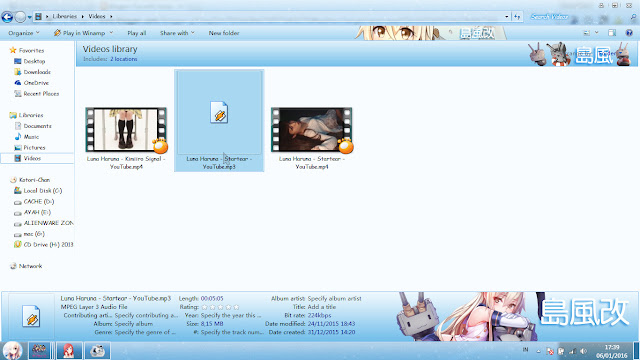Edit the Contributing artists field
640x360 pixels.
pos(146,316)
